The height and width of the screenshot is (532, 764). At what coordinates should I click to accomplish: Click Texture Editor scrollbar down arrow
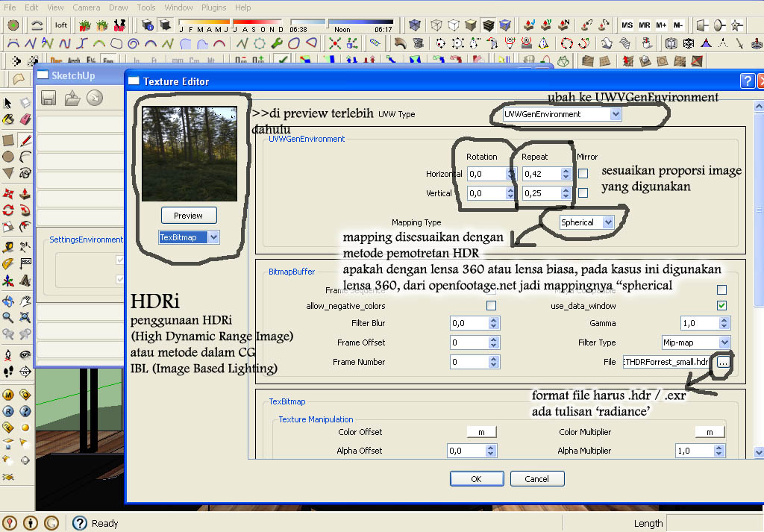coord(759,452)
